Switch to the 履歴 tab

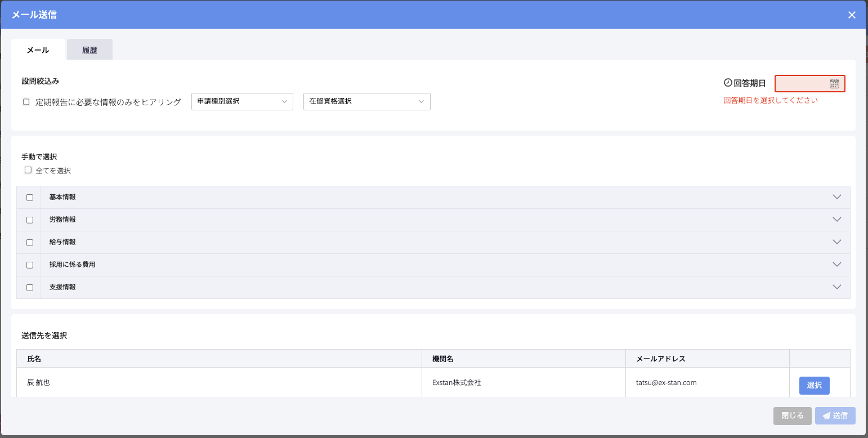click(90, 50)
